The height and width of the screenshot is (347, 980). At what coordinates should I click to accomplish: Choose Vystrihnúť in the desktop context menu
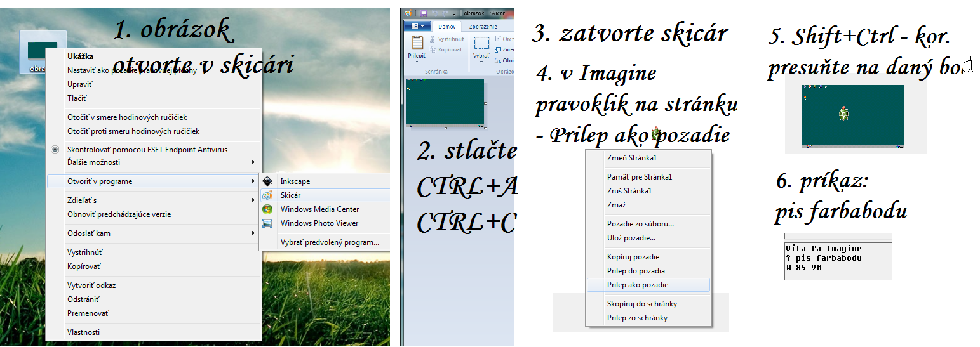click(x=84, y=252)
